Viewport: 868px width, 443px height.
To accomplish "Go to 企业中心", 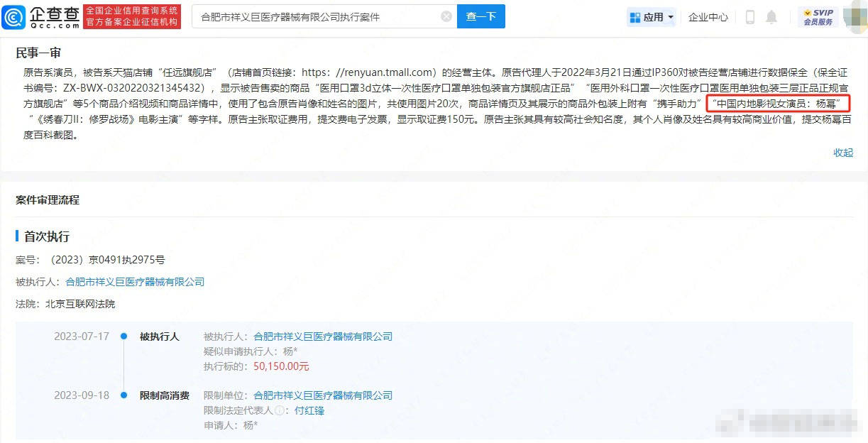I will click(708, 17).
